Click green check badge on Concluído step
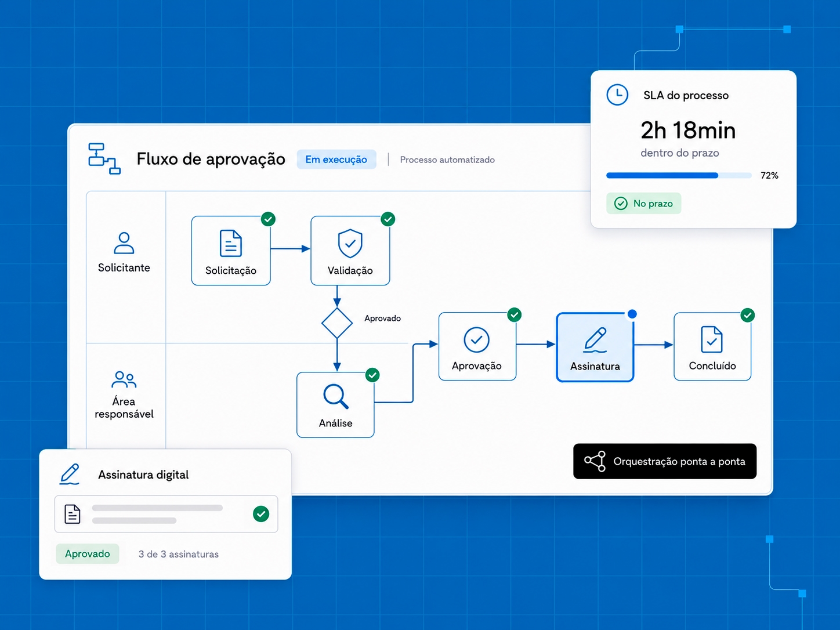The image size is (840, 630). (x=748, y=316)
